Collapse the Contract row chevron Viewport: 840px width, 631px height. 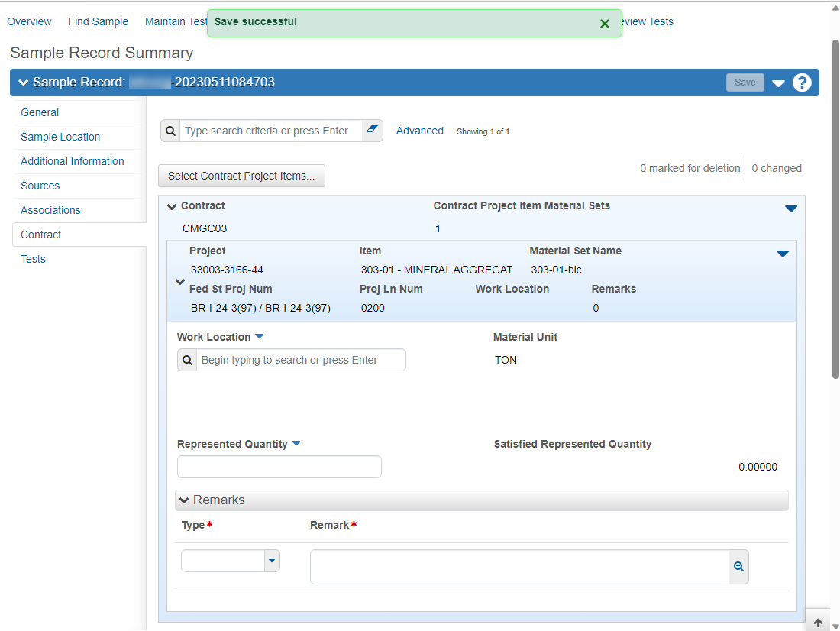(171, 206)
